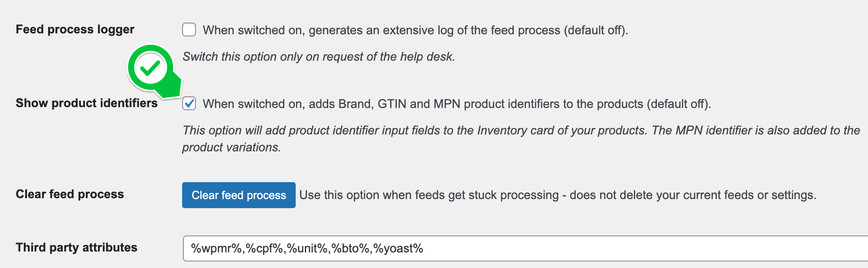Uncheck the Show product identifiers checkbox

tap(189, 104)
